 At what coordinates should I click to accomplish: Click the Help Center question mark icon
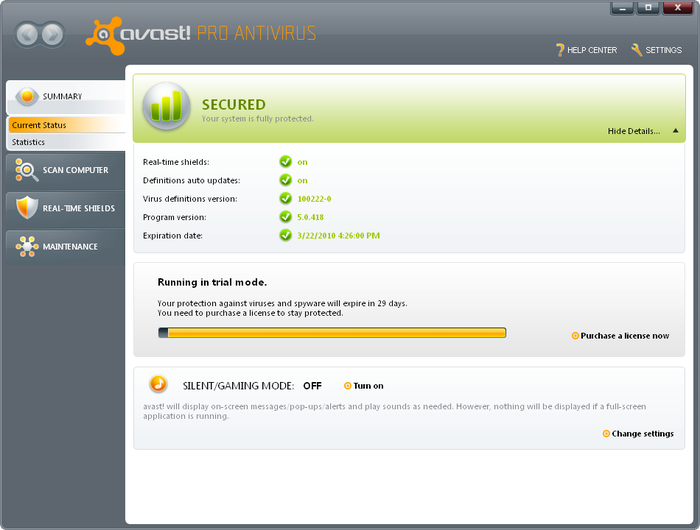[560, 50]
